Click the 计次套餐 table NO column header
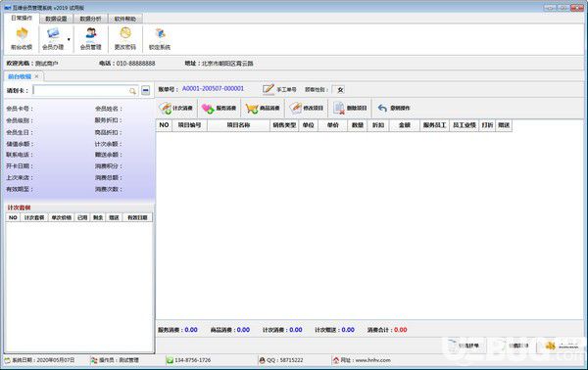 [x=13, y=217]
